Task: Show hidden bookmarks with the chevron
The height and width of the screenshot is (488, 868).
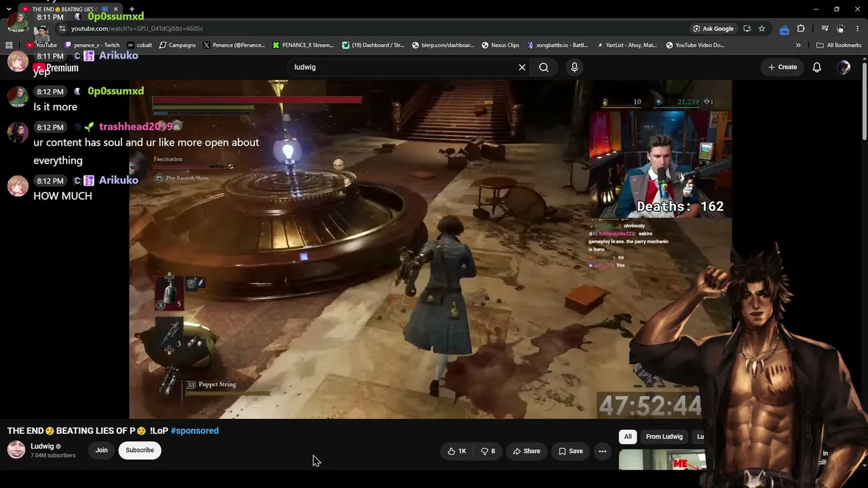Action: point(798,45)
